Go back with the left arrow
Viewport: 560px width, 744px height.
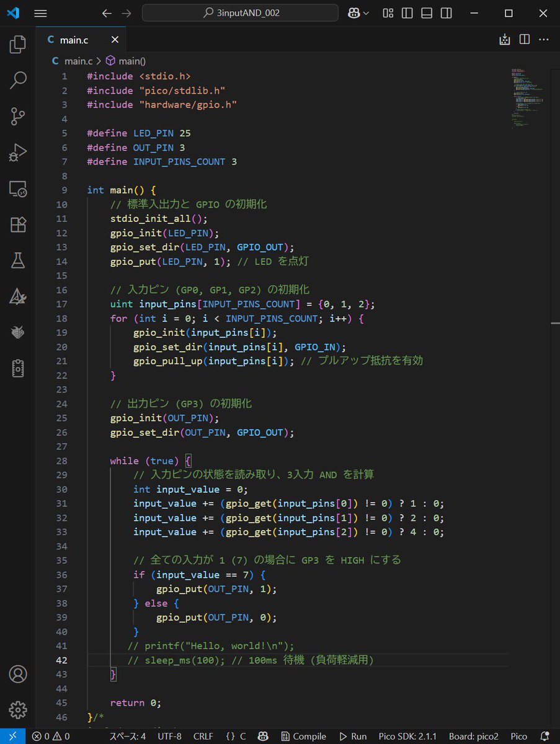click(x=107, y=13)
